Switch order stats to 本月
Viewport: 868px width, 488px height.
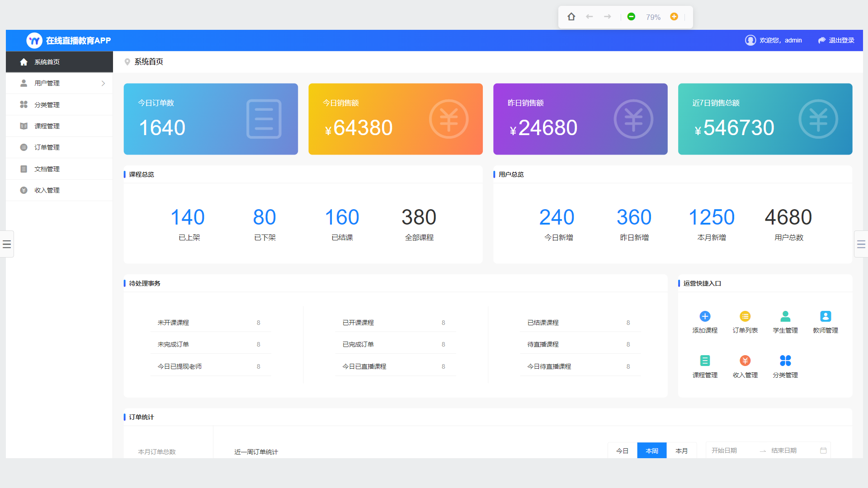point(681,450)
